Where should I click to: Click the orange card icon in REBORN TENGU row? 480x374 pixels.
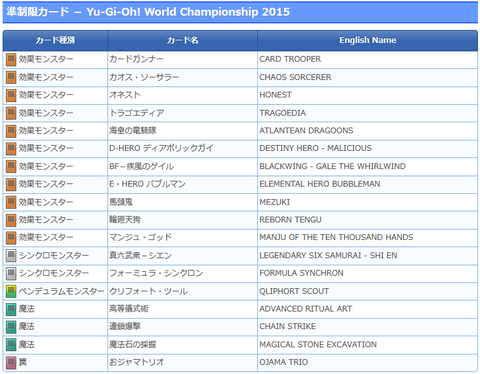pos(11,220)
